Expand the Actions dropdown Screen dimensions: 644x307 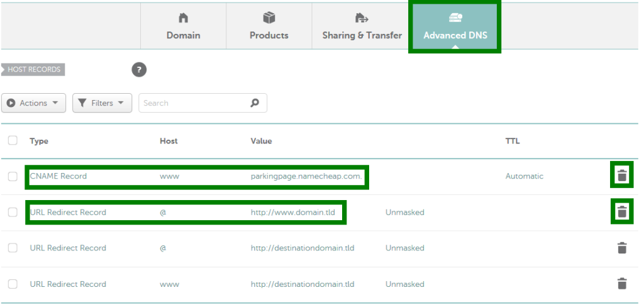point(33,103)
